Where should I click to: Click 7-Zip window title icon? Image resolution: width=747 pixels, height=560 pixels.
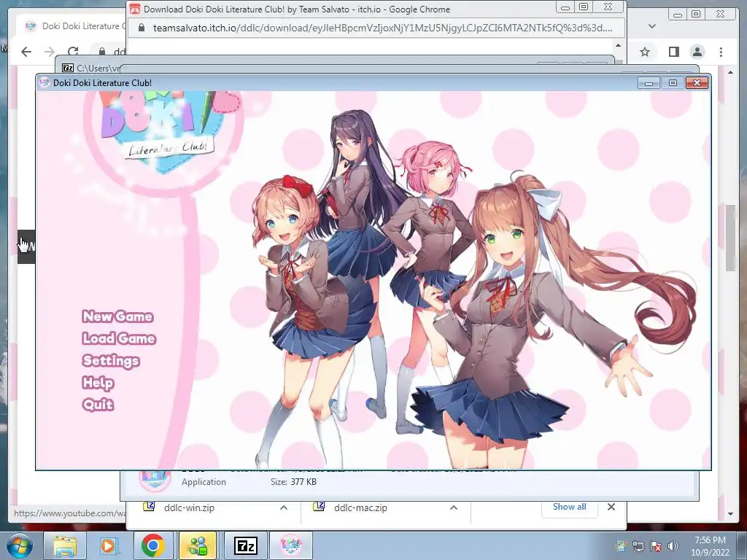(x=68, y=68)
